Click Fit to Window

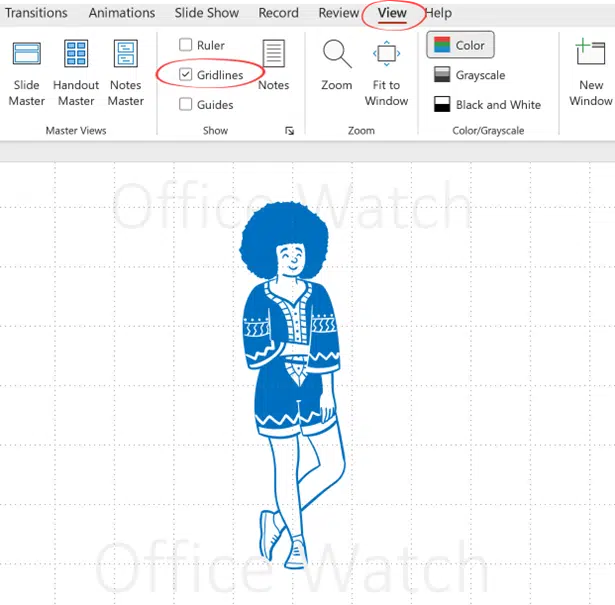(x=386, y=73)
